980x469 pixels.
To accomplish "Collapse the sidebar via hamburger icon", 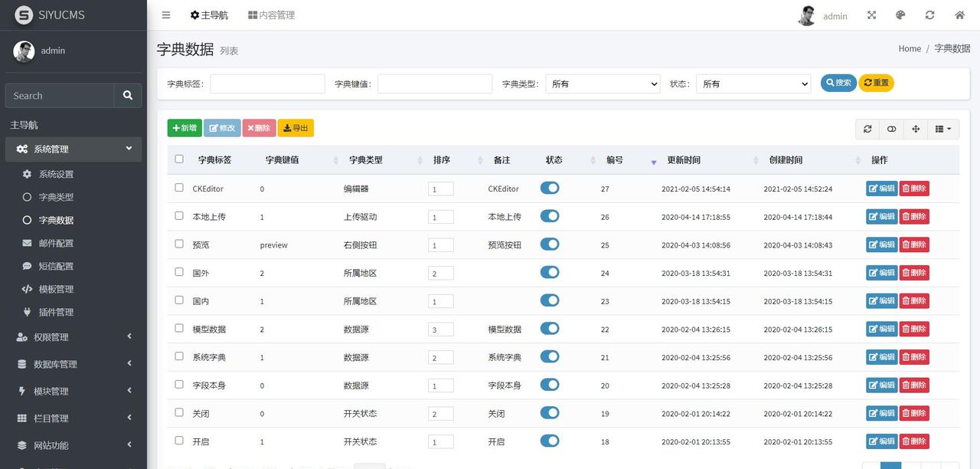I will point(165,14).
